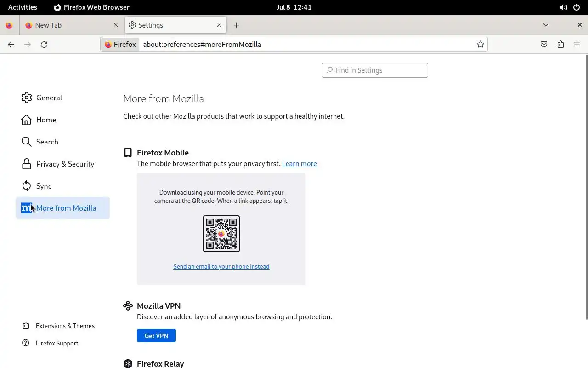Viewport: 588px width, 368px height.
Task: Click the Extensions & Themes puzzle icon
Action: (26, 326)
